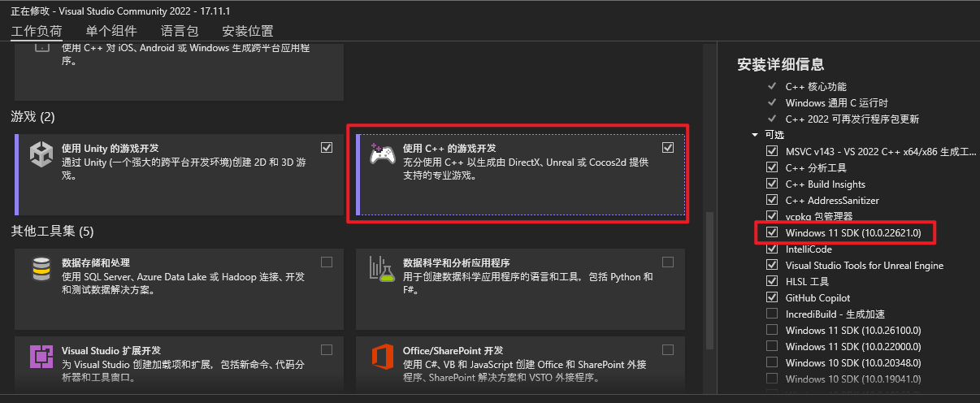Screen dimensions: 980x403
Task: Toggle C++ 分析工具 checkbox
Action: tap(772, 168)
